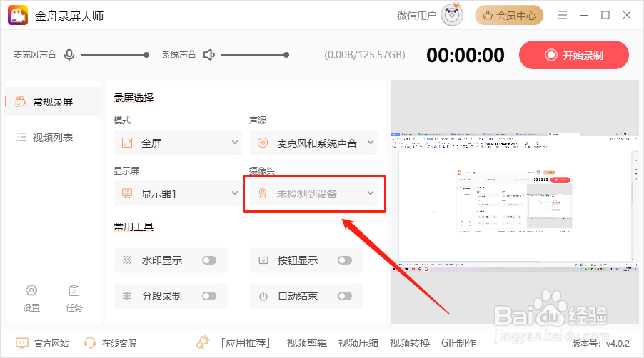Screen dimensions: 644x358
Task: Click the 按钮显示 keyboard icon
Action: 263,260
